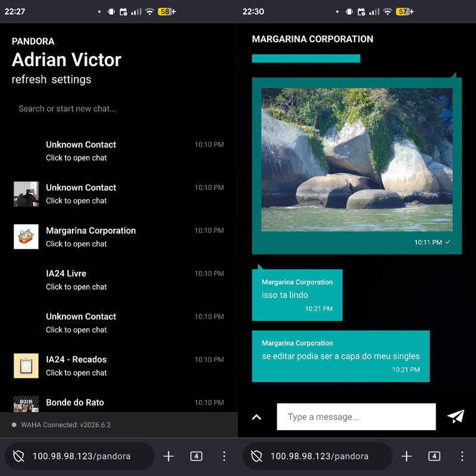Expand attachment options chevron beside message box

click(x=256, y=417)
